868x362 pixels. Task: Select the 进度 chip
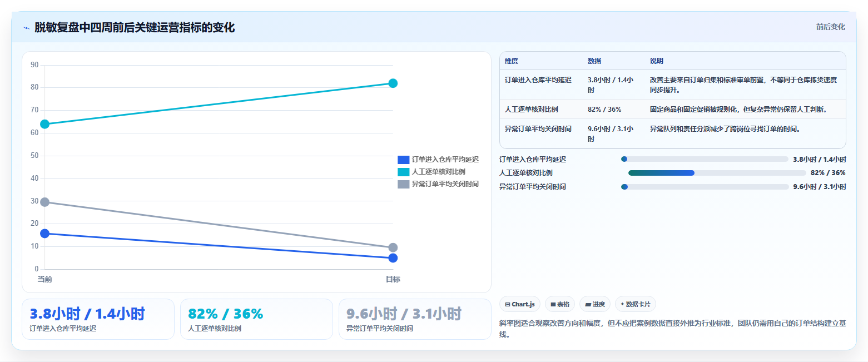[595, 304]
